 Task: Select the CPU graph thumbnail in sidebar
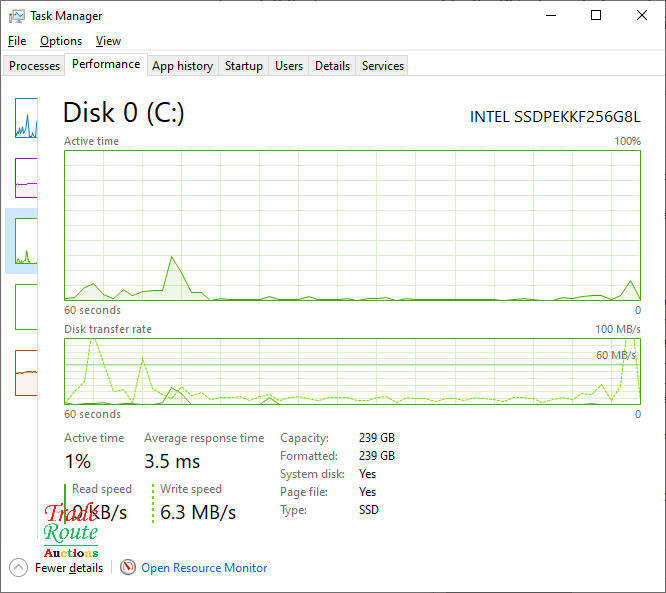[25, 118]
